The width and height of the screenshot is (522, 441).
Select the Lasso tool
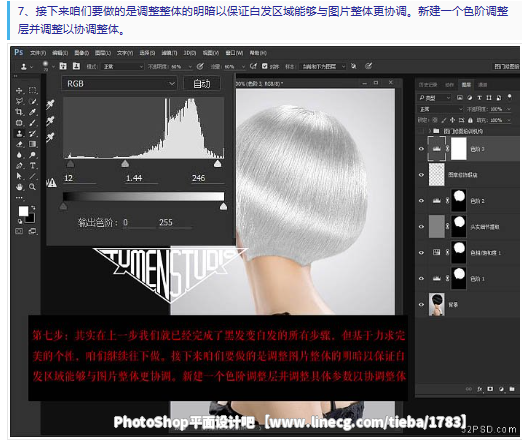(19, 101)
